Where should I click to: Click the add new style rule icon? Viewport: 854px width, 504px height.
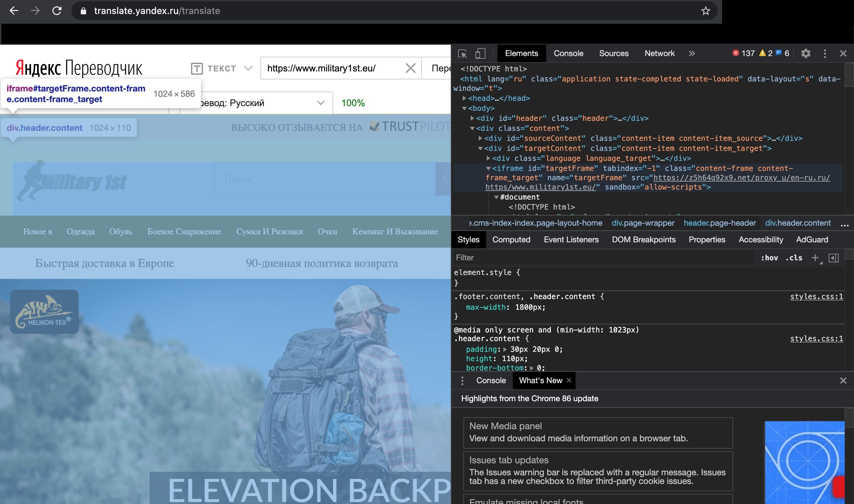point(815,257)
